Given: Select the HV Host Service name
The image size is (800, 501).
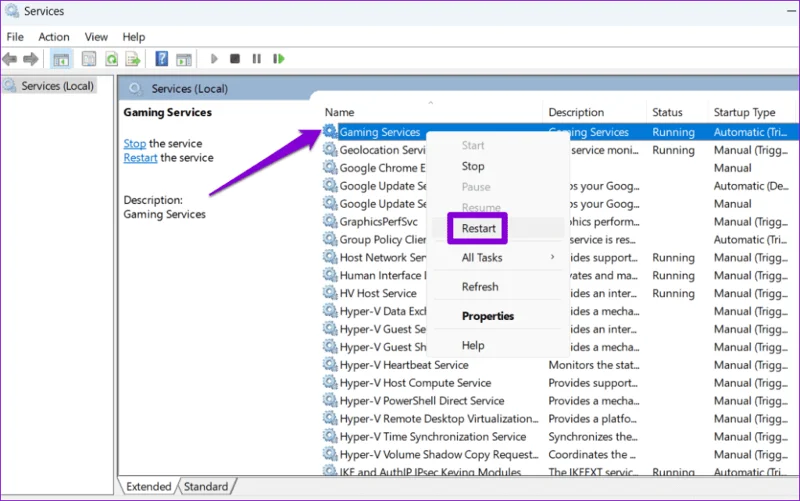Looking at the screenshot, I should click(x=378, y=293).
